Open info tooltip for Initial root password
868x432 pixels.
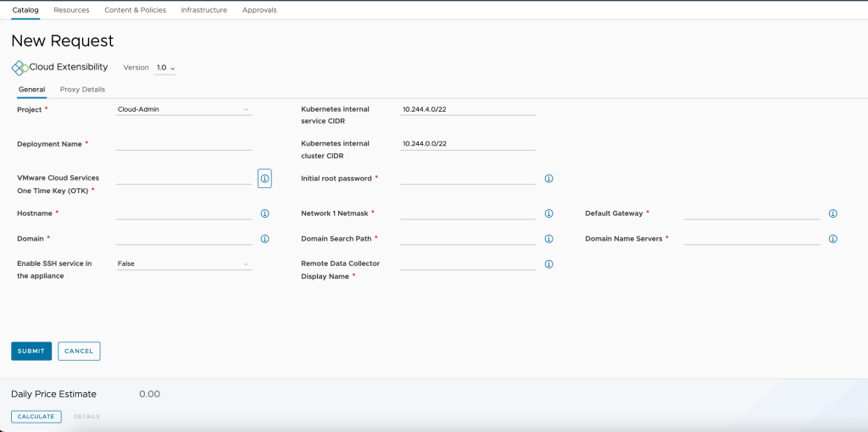pos(548,179)
